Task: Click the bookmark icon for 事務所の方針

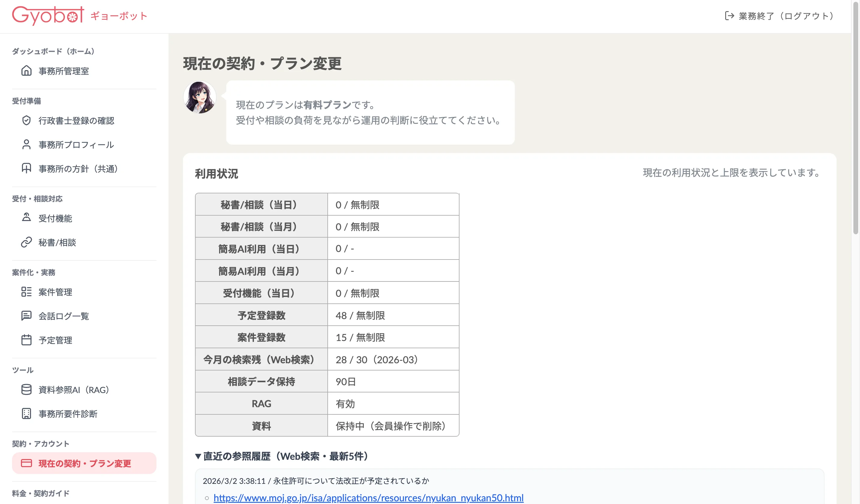Action: coord(26,168)
